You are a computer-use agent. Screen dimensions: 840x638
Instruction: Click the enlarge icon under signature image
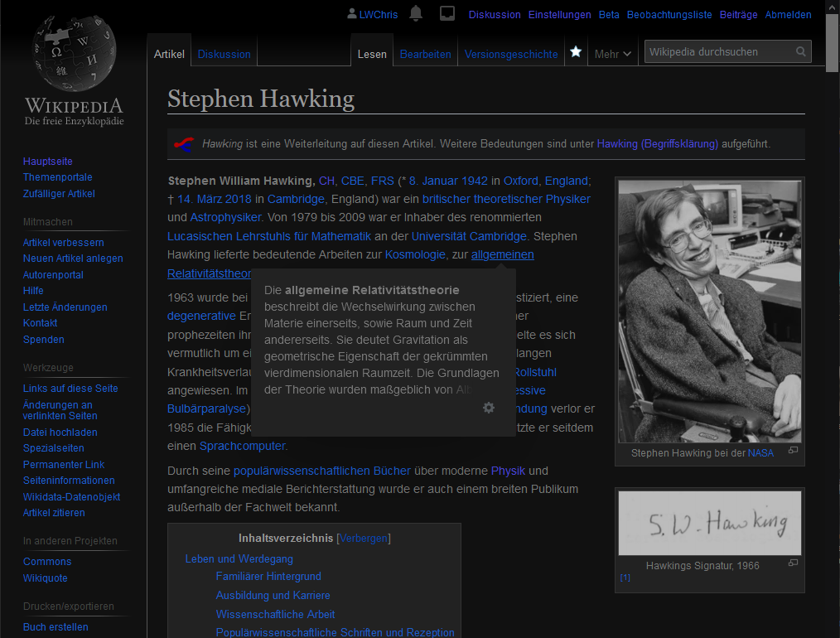(x=794, y=563)
